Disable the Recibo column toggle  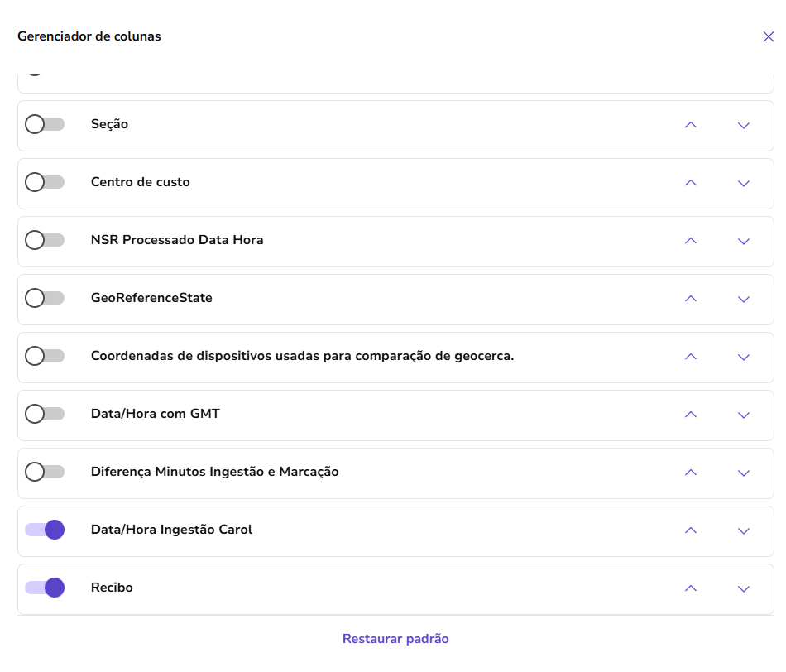tap(45, 588)
